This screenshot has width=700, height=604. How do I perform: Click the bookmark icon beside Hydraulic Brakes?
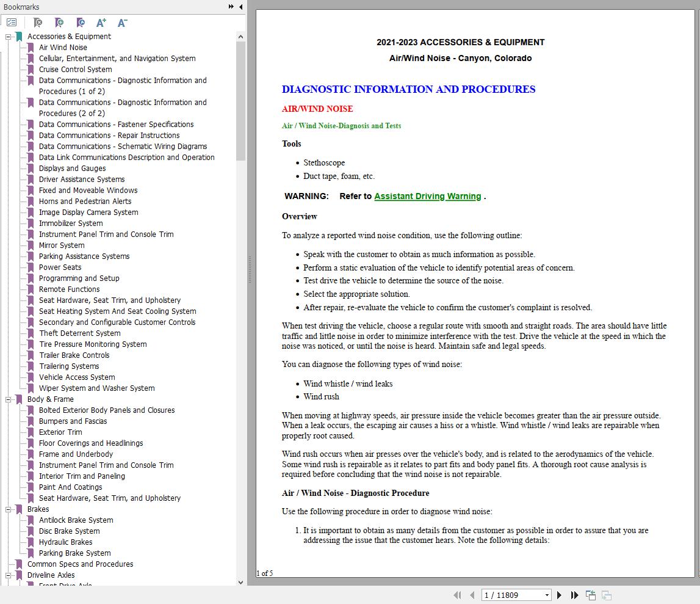[x=31, y=542]
